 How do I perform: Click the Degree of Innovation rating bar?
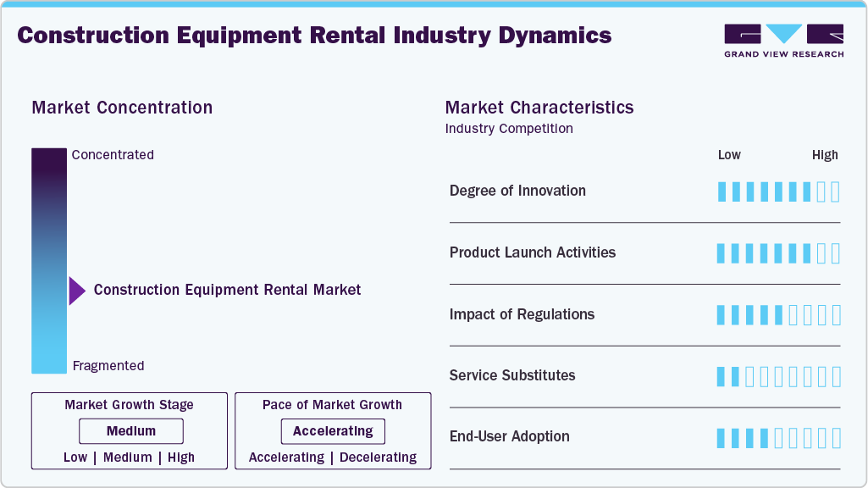click(778, 191)
